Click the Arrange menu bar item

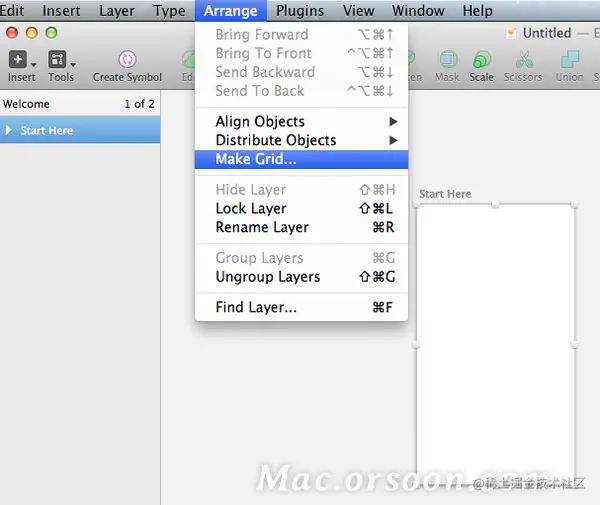pos(230,11)
